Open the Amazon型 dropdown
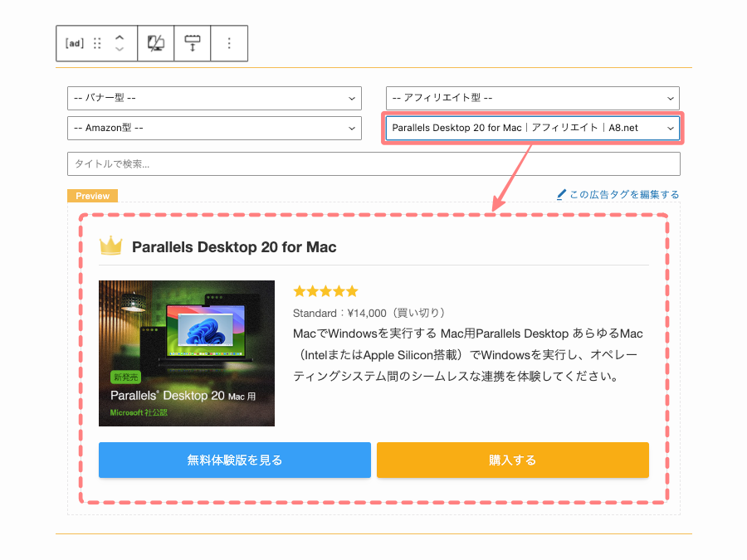Viewport: 747px width, 560px height. 214,128
